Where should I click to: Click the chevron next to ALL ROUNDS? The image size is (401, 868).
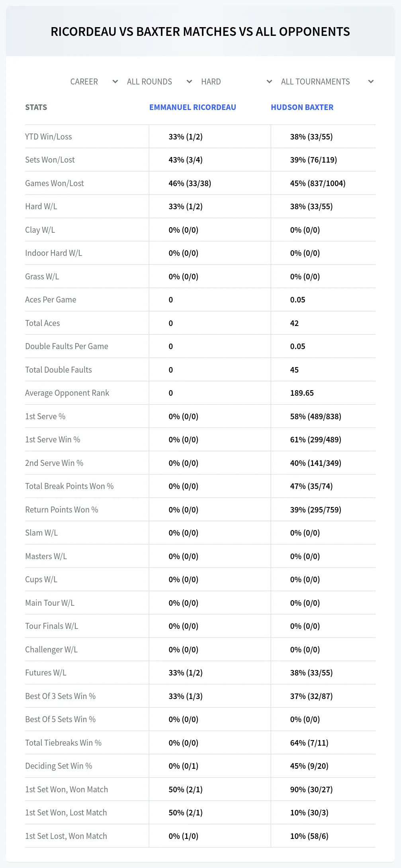tap(189, 82)
